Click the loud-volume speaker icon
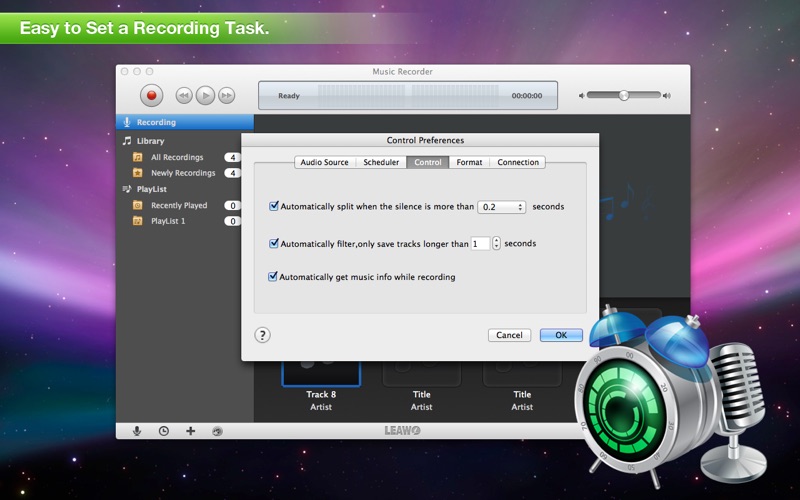This screenshot has width=800, height=500. (667, 95)
